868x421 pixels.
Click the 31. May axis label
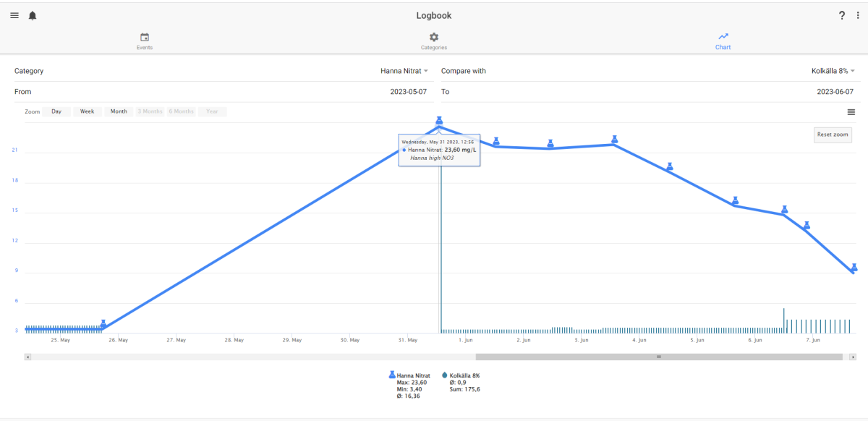pos(408,340)
